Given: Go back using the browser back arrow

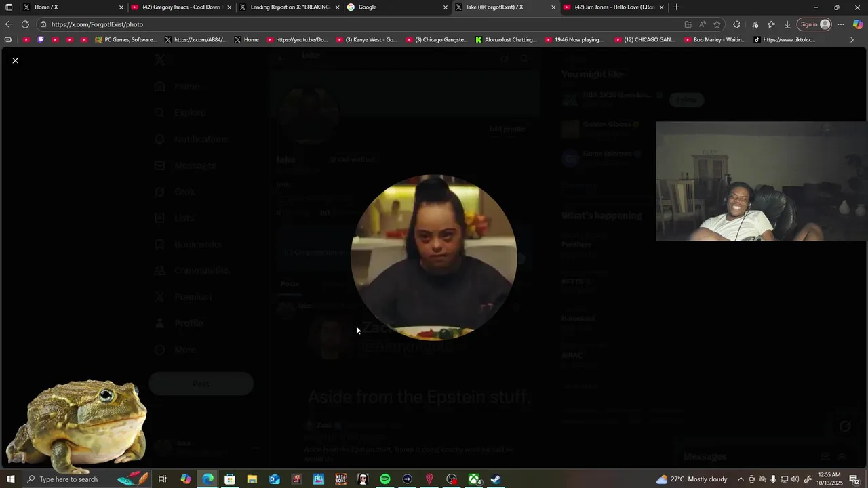Looking at the screenshot, I should [x=9, y=24].
